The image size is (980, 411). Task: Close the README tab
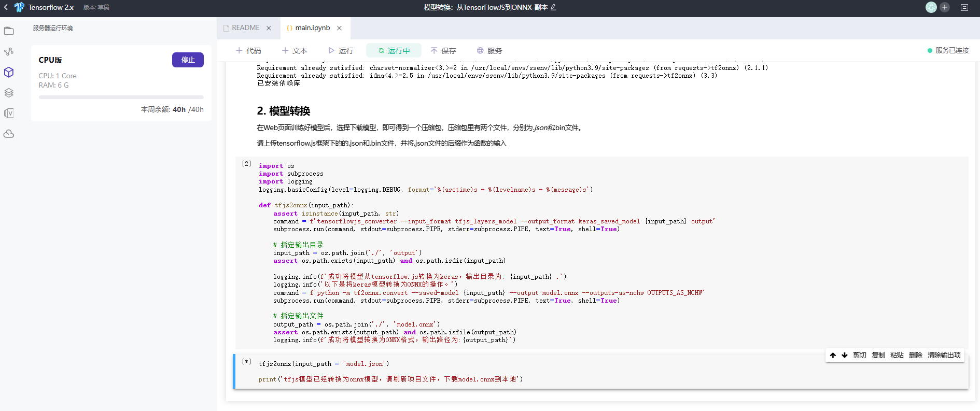coord(269,28)
